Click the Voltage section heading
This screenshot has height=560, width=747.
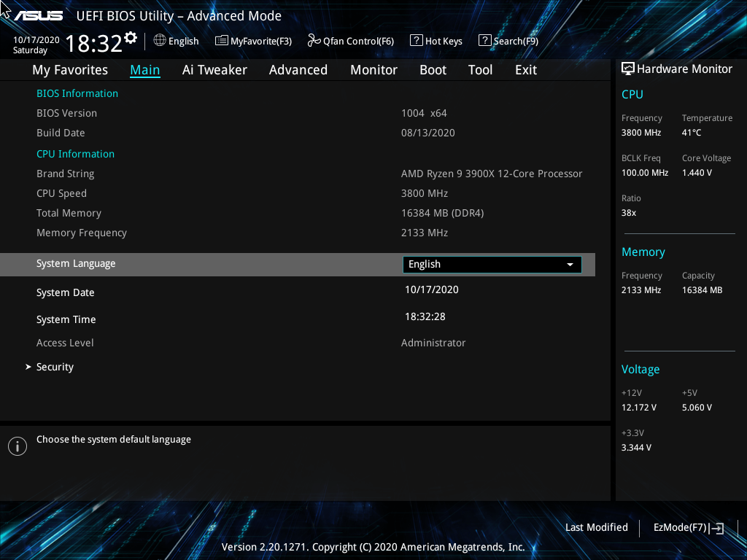coord(640,370)
